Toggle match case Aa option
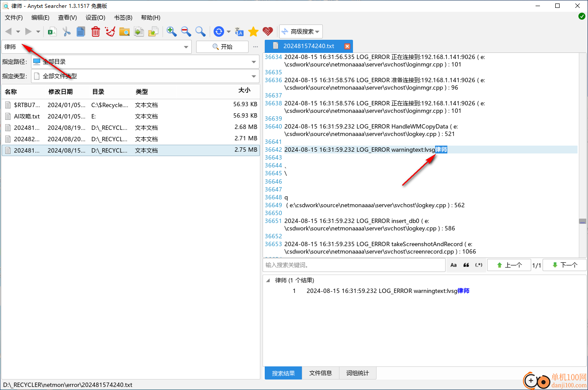The image size is (588, 390). tap(453, 265)
